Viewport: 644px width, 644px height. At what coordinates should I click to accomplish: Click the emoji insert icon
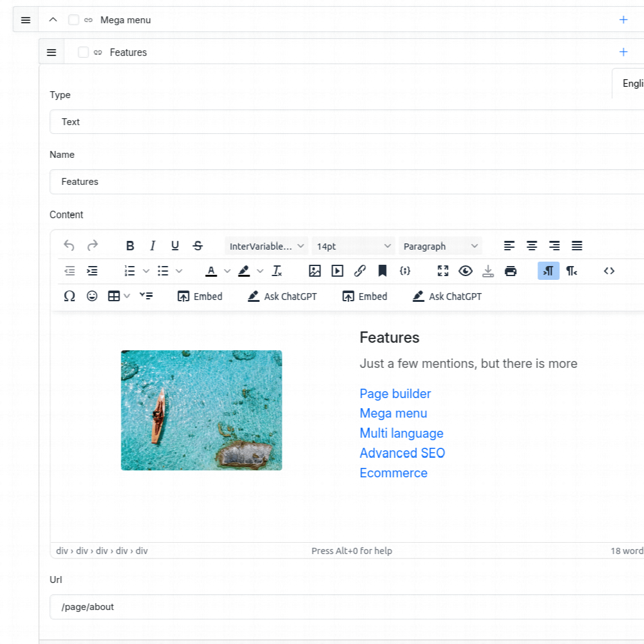click(x=92, y=296)
